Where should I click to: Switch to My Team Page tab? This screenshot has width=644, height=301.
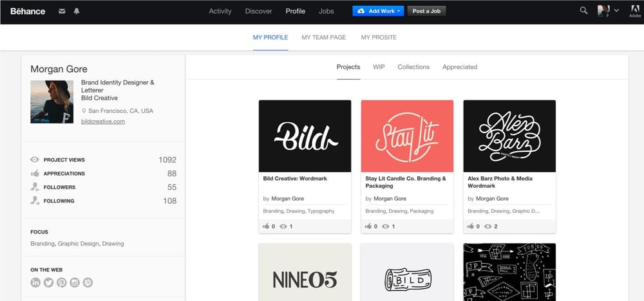[x=324, y=37]
